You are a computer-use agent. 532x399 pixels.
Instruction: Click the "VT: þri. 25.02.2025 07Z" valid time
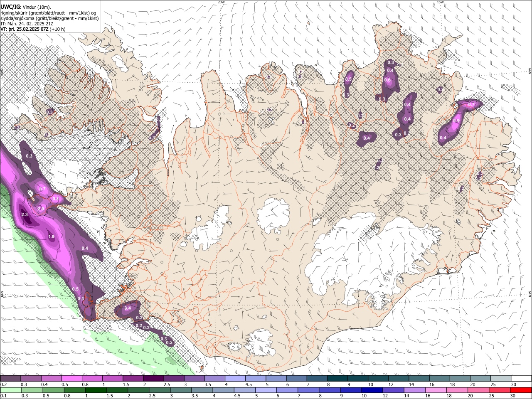click(24, 29)
